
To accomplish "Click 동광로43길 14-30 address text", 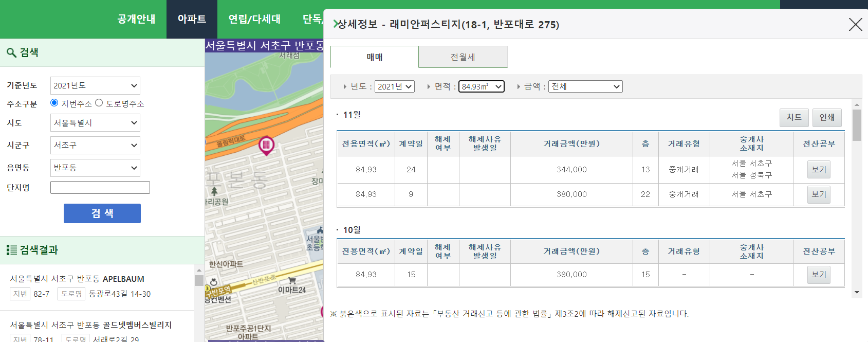I will (120, 294).
